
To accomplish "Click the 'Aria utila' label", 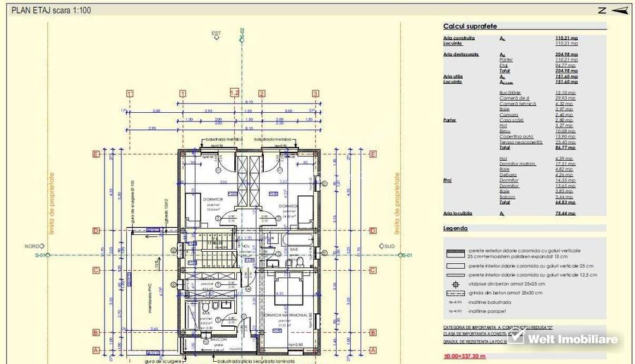I will click(453, 76).
